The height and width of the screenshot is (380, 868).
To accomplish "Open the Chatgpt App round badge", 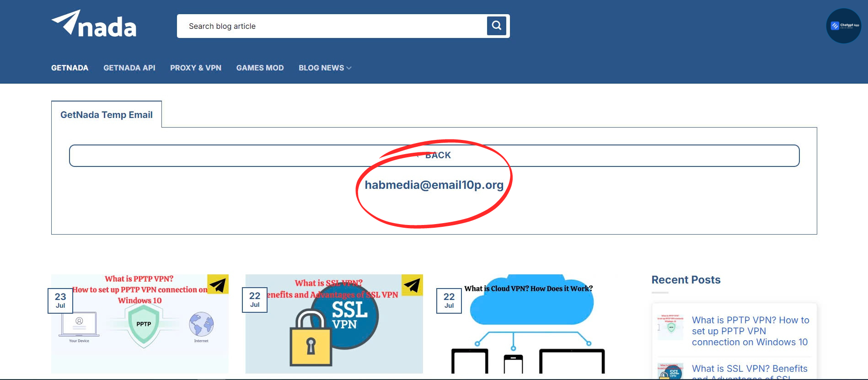I will pyautogui.click(x=844, y=26).
